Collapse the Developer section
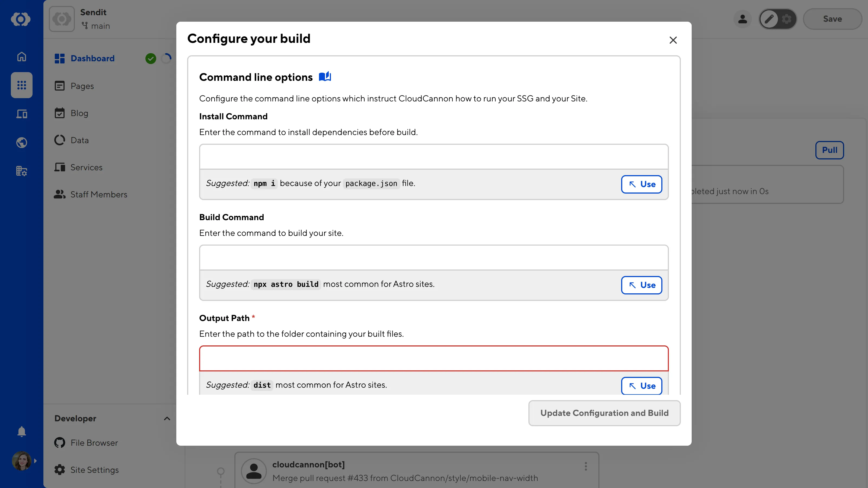The image size is (868, 488). [x=167, y=418]
